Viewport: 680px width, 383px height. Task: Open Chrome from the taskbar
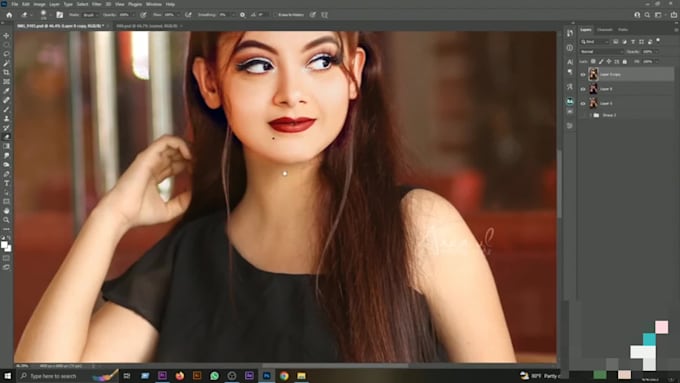284,376
